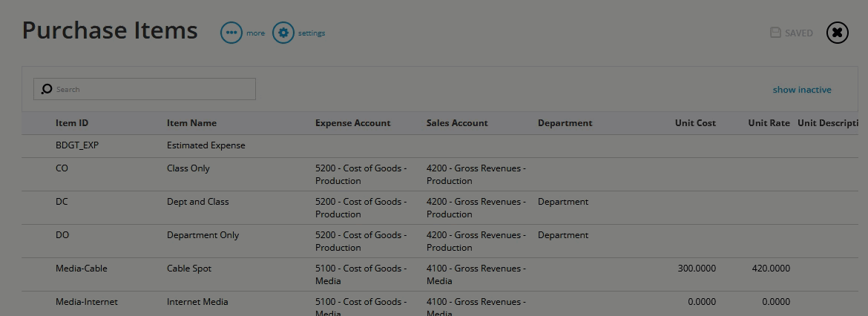Open the more options ellipsis icon
Screen dimensions: 868x316
[231, 33]
